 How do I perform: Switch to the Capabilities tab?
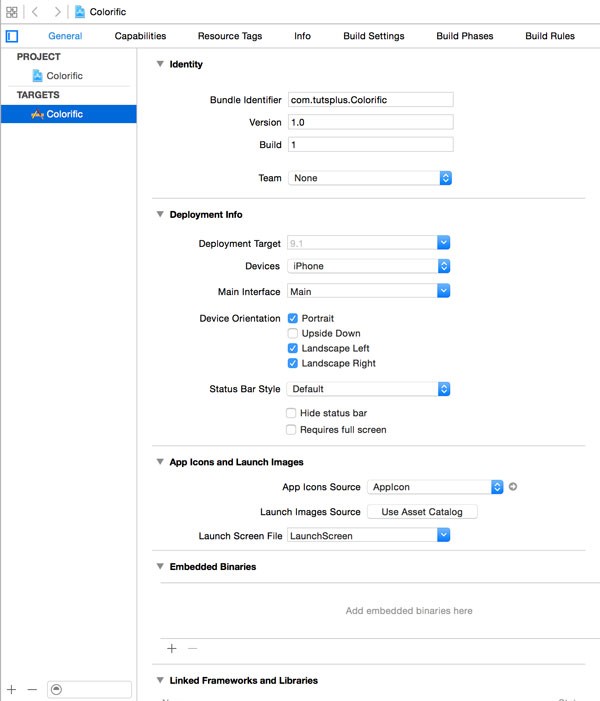coord(140,36)
